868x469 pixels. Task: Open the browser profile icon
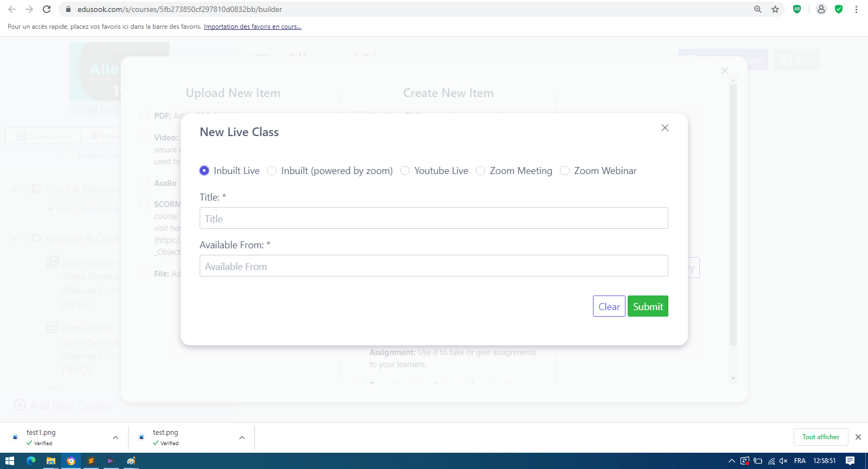pyautogui.click(x=821, y=9)
